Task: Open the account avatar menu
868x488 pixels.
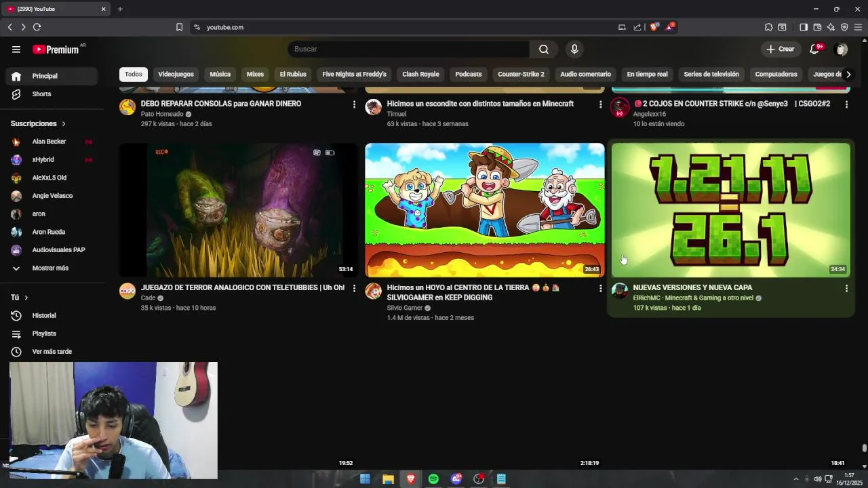Action: [842, 49]
